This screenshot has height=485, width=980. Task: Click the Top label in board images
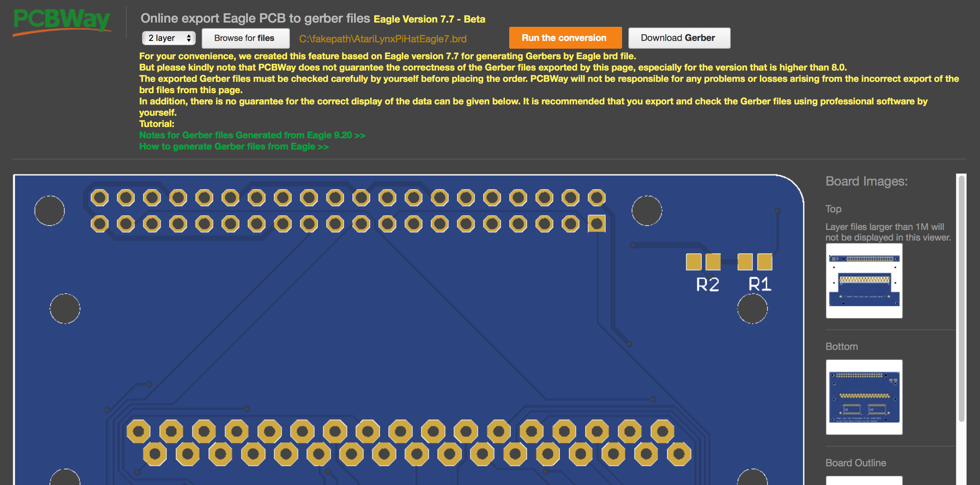(833, 209)
